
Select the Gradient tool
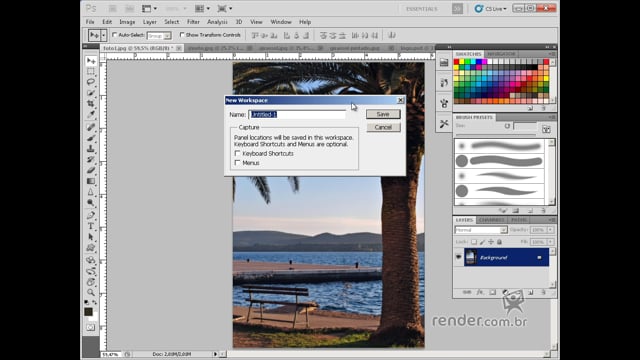91,181
